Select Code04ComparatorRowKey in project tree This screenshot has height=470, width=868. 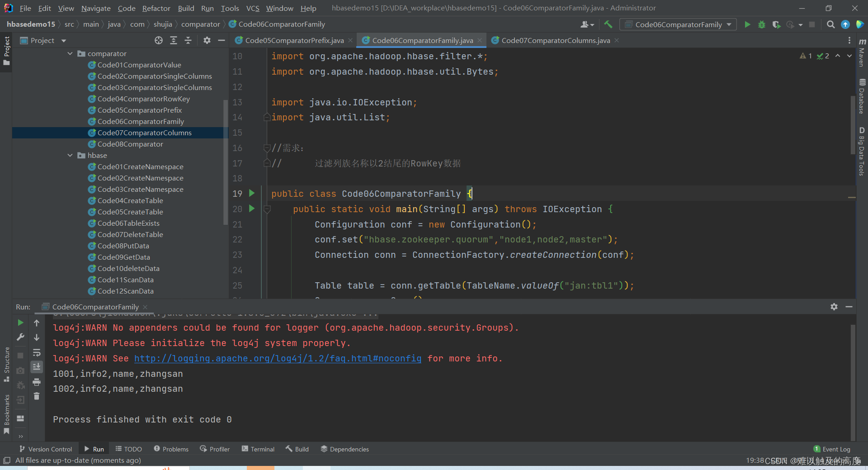[144, 99]
